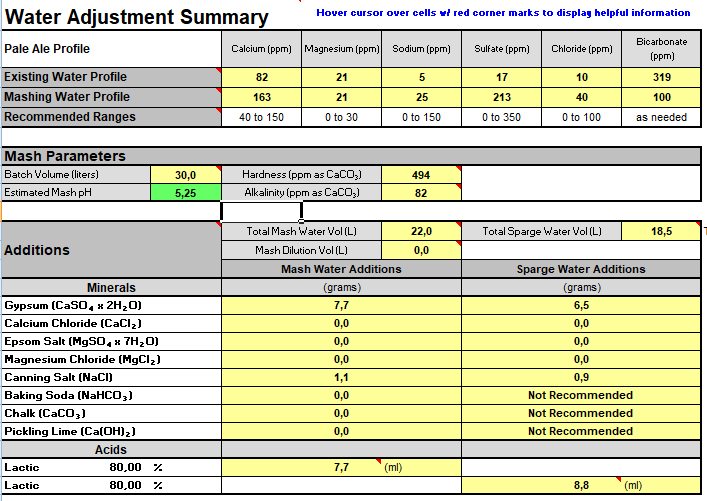
Task: Click the Total Sparge Water Vol value
Action: click(x=661, y=231)
